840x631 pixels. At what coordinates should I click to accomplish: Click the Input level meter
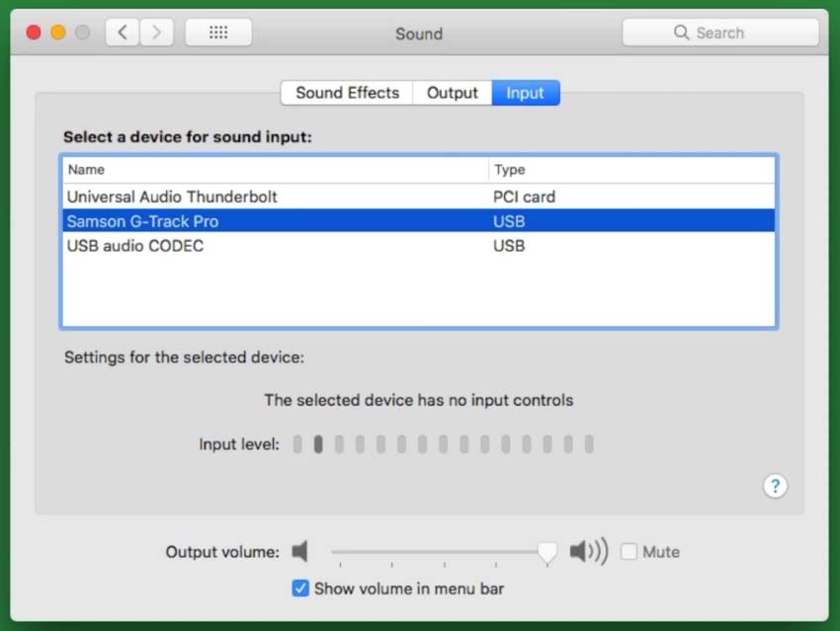click(x=443, y=443)
